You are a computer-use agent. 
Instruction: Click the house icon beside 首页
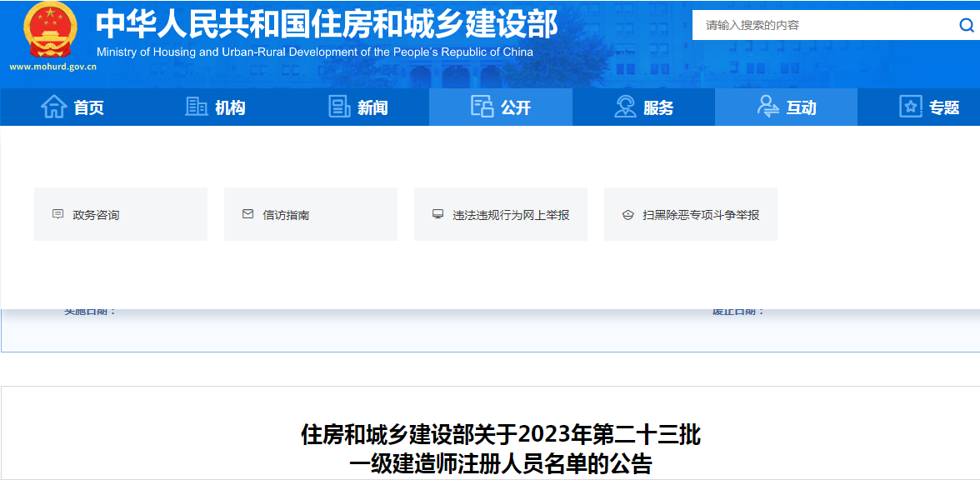click(x=53, y=107)
